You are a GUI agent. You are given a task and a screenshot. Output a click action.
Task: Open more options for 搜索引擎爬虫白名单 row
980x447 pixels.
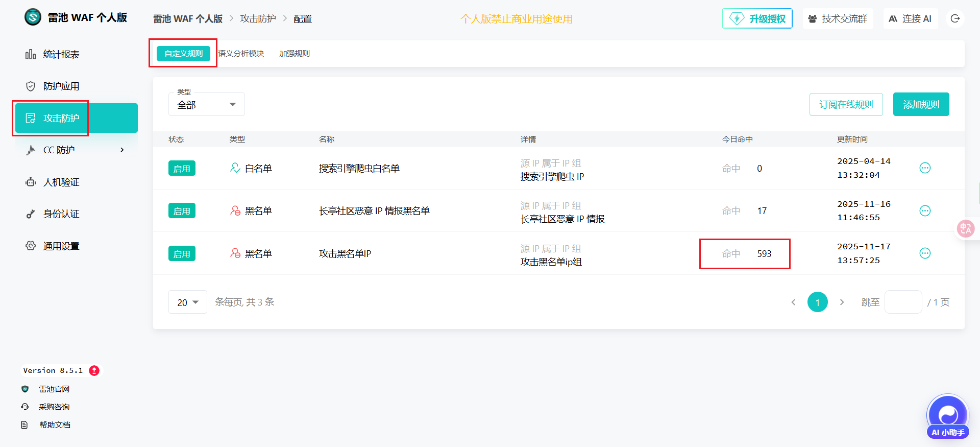click(x=925, y=168)
